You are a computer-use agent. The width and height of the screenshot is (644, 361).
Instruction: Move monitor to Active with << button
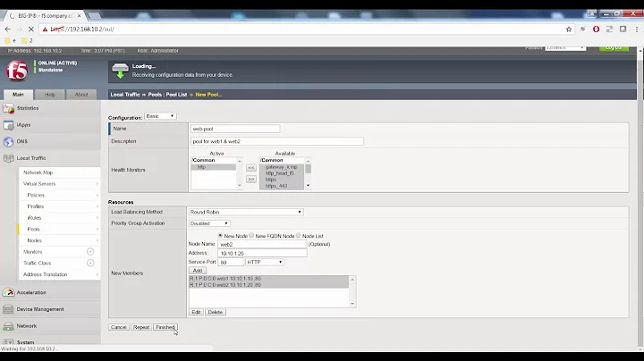coord(251,168)
